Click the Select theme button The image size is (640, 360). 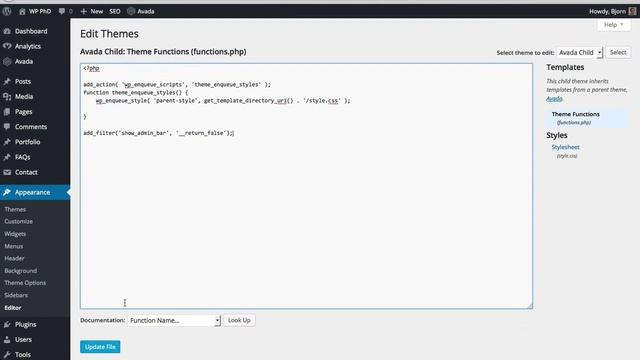(x=618, y=52)
